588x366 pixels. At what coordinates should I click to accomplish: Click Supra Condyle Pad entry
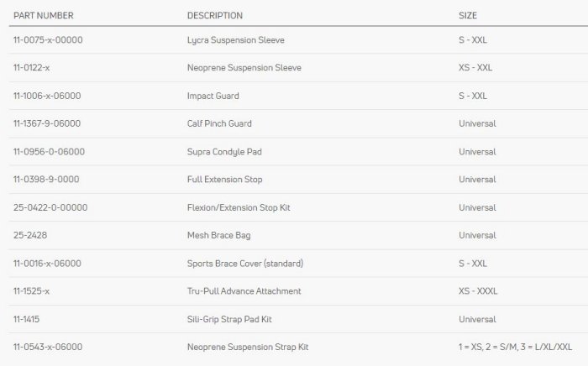coord(219,152)
